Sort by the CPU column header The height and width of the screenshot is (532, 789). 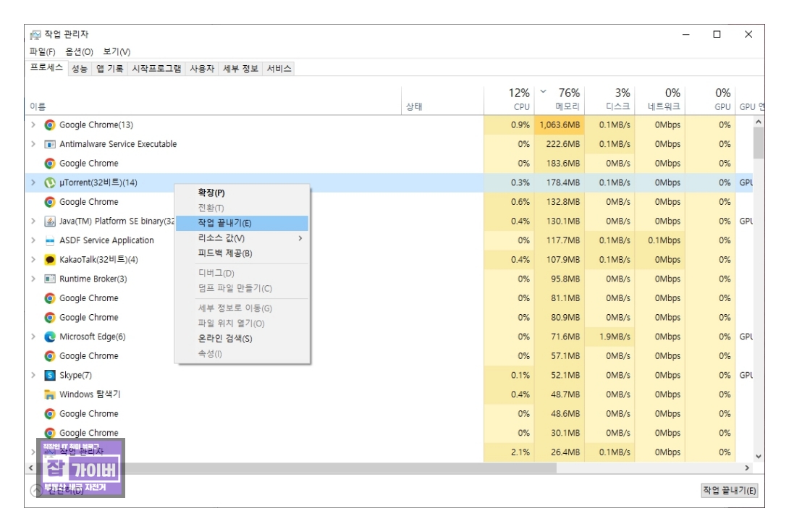(x=509, y=100)
